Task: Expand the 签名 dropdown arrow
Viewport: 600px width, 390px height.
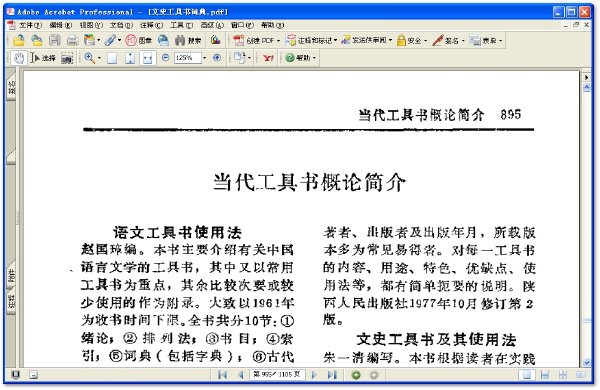Action: (x=463, y=40)
